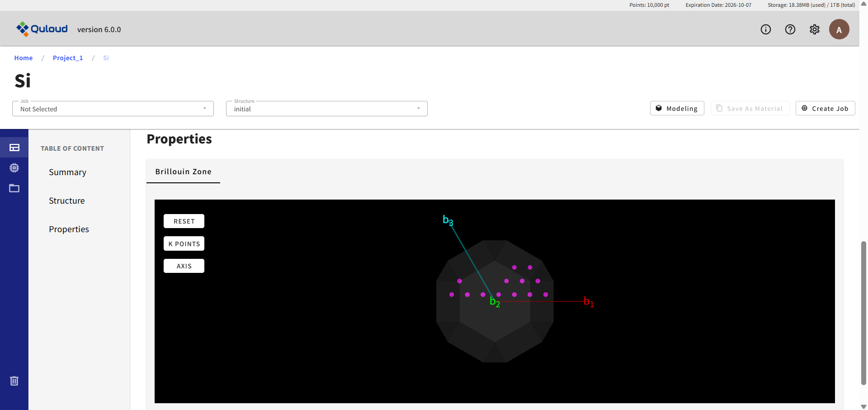Select the dashboard panel icon in sidebar

14,148
